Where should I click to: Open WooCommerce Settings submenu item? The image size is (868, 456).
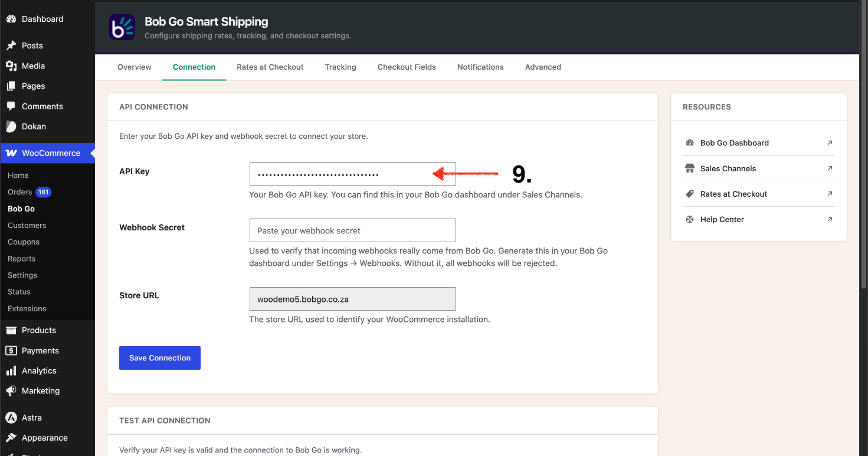[x=22, y=275]
